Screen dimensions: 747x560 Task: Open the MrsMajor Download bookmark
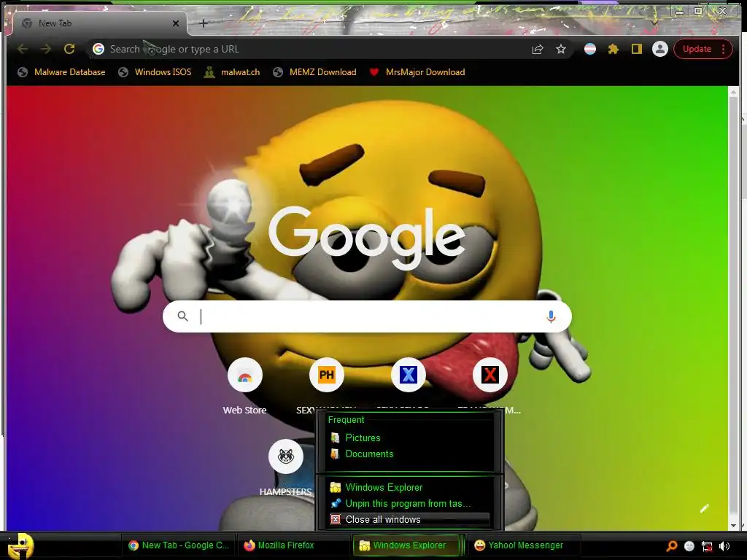(x=417, y=72)
